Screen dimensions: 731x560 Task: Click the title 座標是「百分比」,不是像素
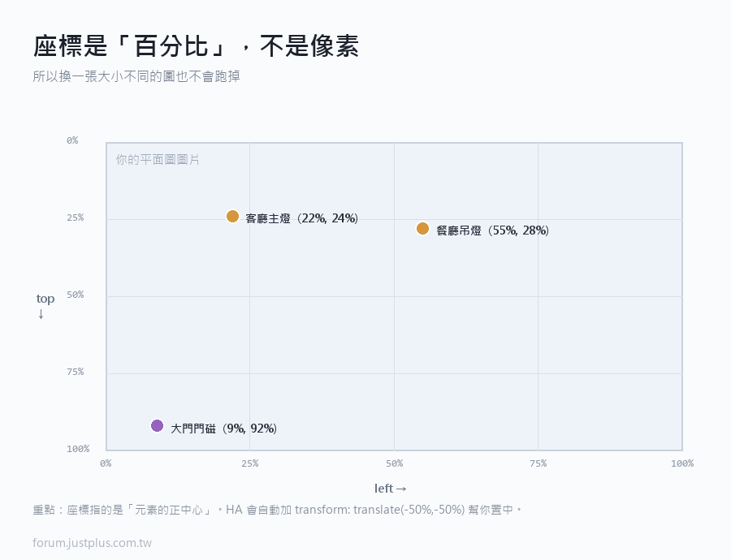196,46
